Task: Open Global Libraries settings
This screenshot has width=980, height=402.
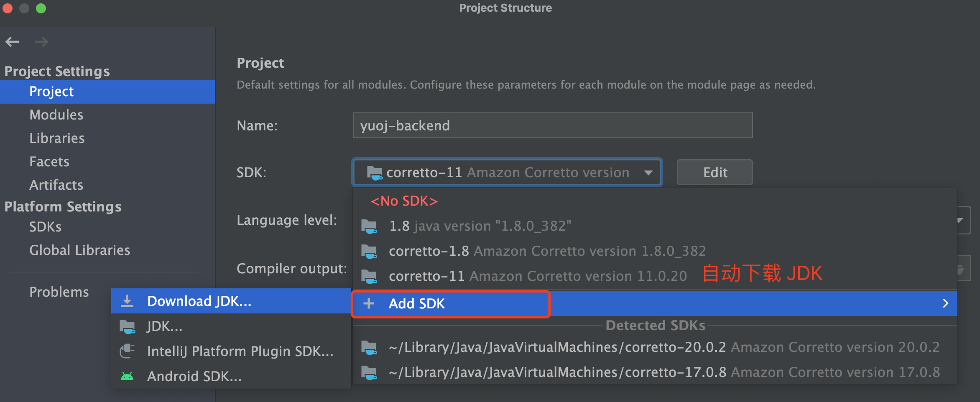Action: pyautogui.click(x=79, y=250)
